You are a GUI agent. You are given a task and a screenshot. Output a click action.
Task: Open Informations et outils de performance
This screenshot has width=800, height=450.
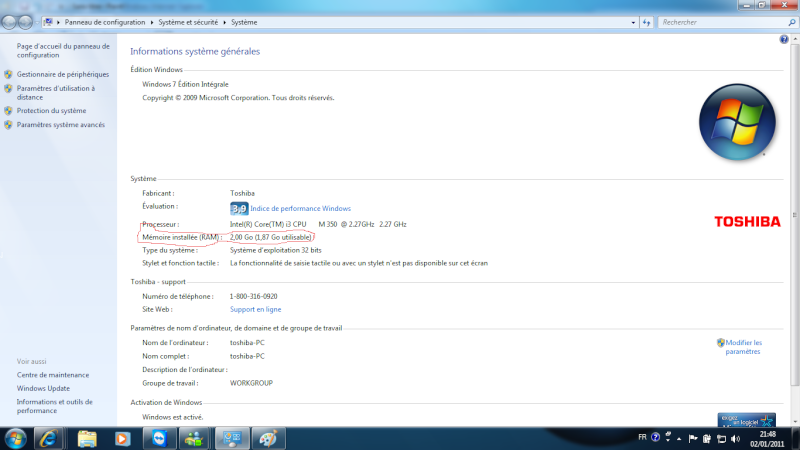point(55,406)
